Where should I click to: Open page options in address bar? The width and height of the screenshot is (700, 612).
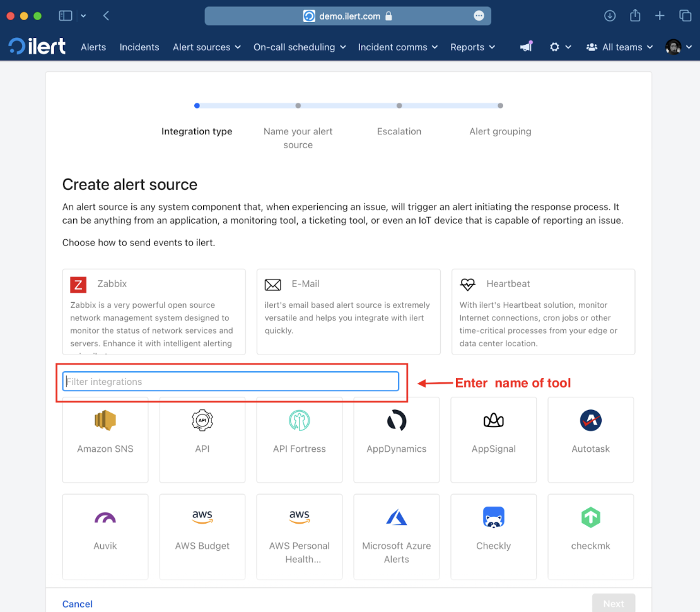point(479,16)
